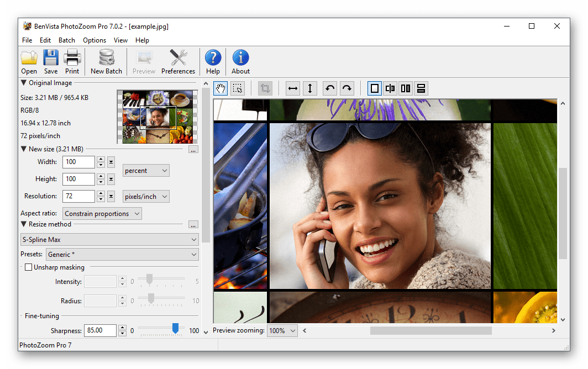
Task: Rotate the image clockwise
Action: 347,88
